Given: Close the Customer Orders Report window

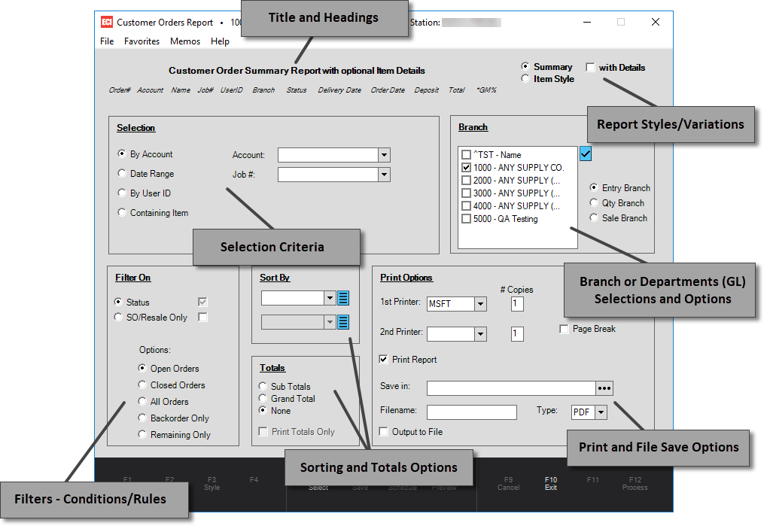Looking at the screenshot, I should [x=655, y=22].
